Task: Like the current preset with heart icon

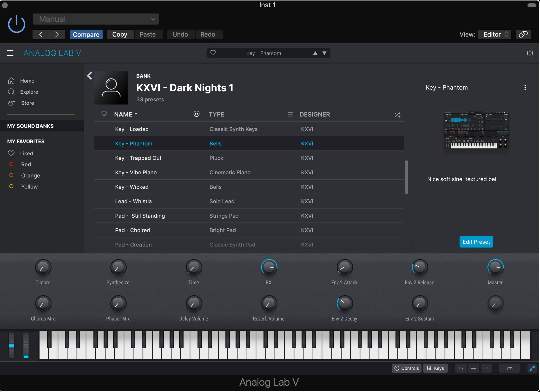Action: (x=213, y=53)
